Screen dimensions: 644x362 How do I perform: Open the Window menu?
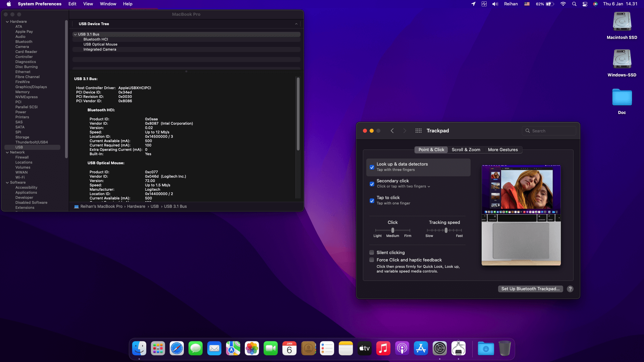click(108, 4)
